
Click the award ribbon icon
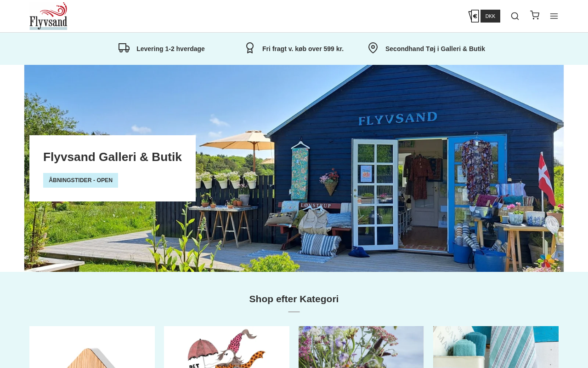pos(250,48)
